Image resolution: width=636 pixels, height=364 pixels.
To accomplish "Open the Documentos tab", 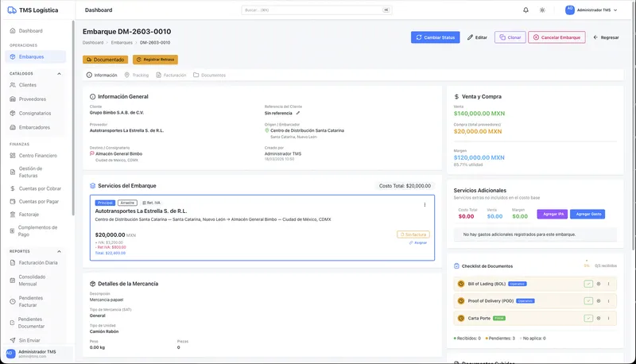I will point(209,75).
